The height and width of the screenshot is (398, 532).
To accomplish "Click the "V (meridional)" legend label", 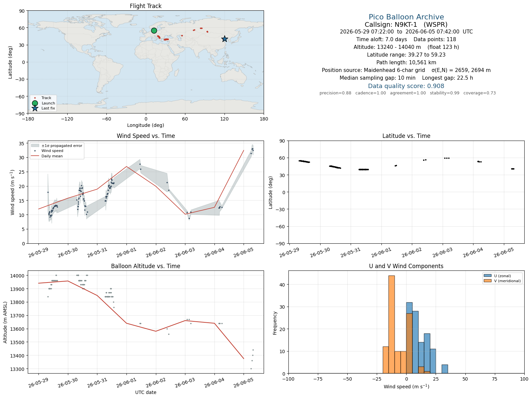I will pyautogui.click(x=507, y=281).
